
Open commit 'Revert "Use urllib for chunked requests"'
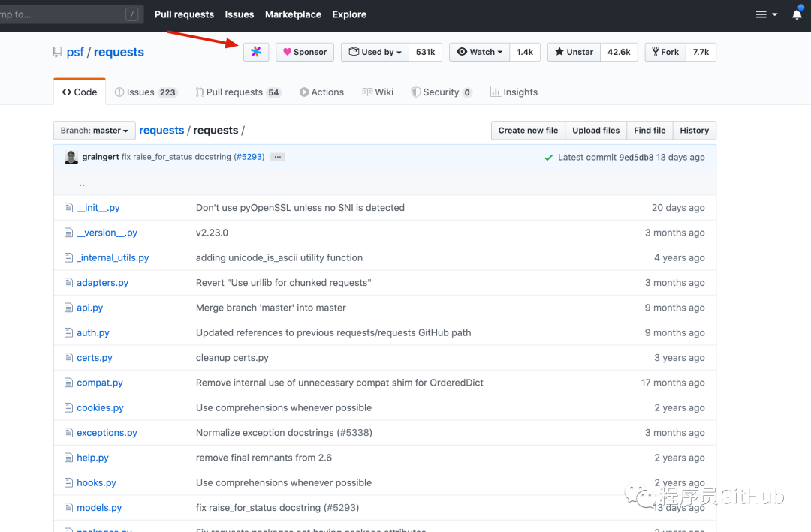pos(283,283)
